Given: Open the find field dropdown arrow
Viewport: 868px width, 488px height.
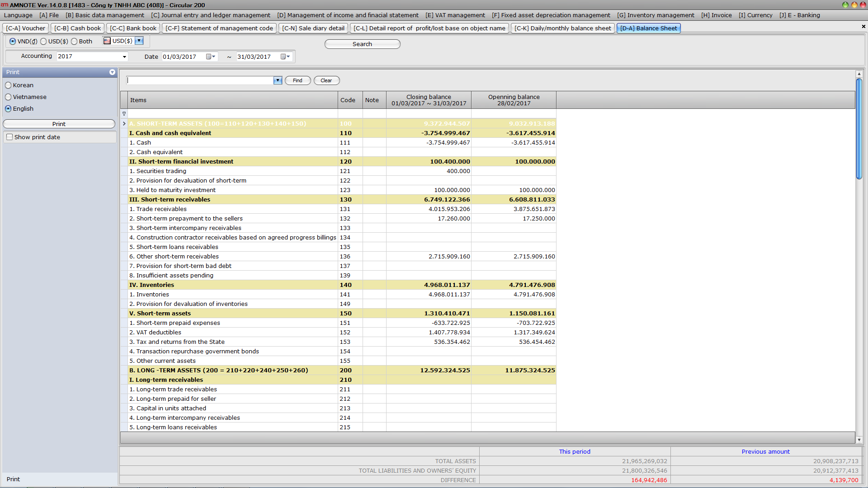Looking at the screenshot, I should click(x=278, y=80).
